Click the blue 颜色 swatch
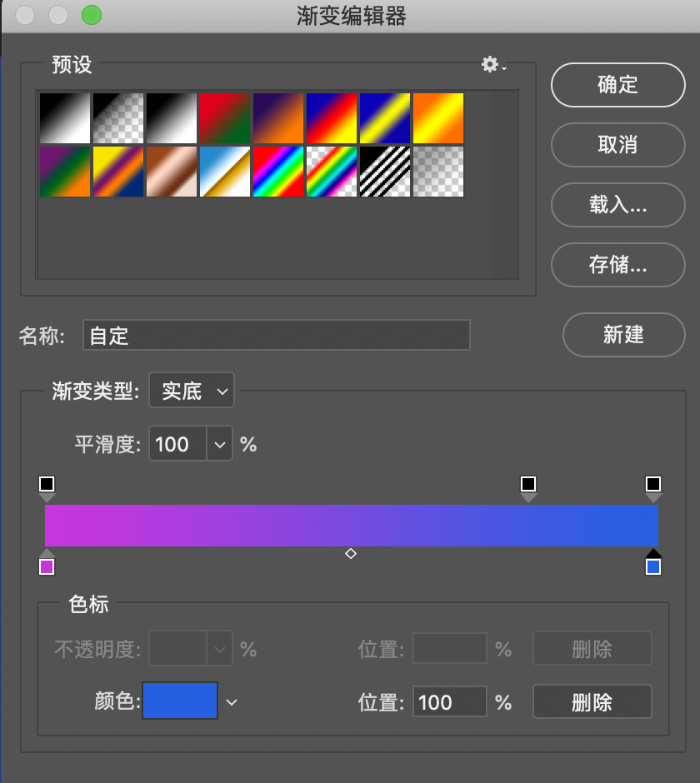700x783 pixels. coord(180,701)
